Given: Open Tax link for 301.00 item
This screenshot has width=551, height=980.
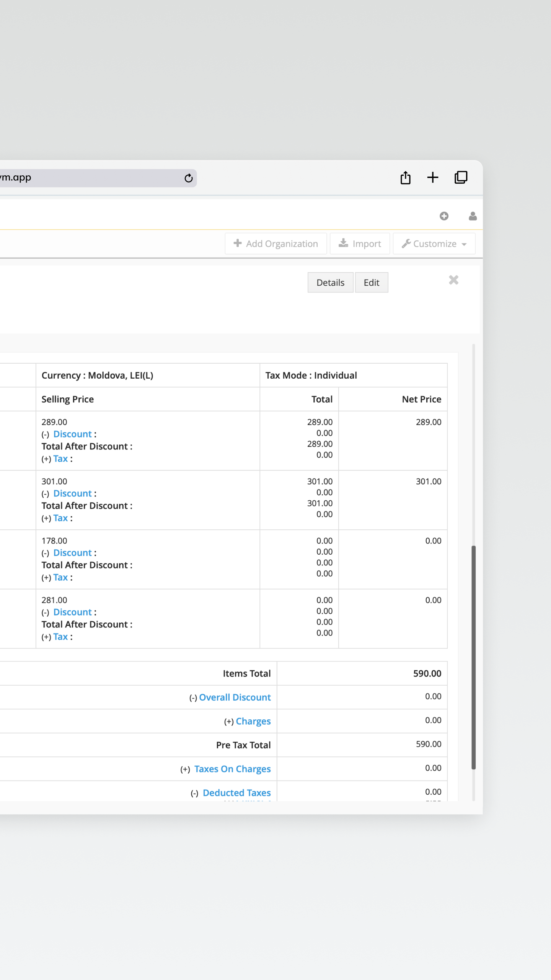Looking at the screenshot, I should 60,518.
